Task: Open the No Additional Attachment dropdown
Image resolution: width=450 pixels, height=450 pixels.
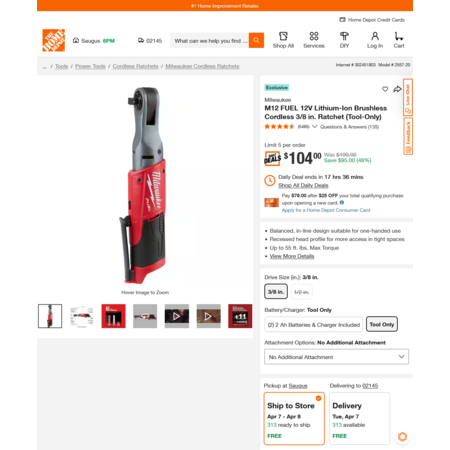Action: [x=336, y=357]
